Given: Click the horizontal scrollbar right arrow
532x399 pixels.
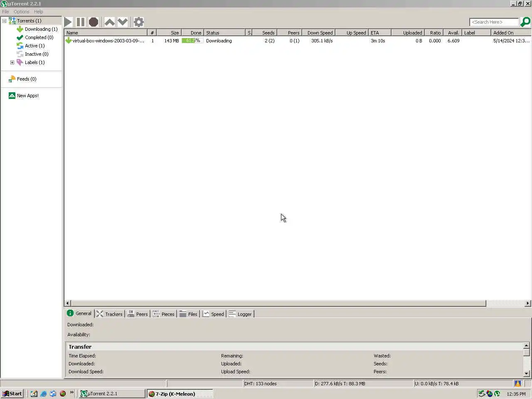Looking at the screenshot, I should [x=528, y=303].
